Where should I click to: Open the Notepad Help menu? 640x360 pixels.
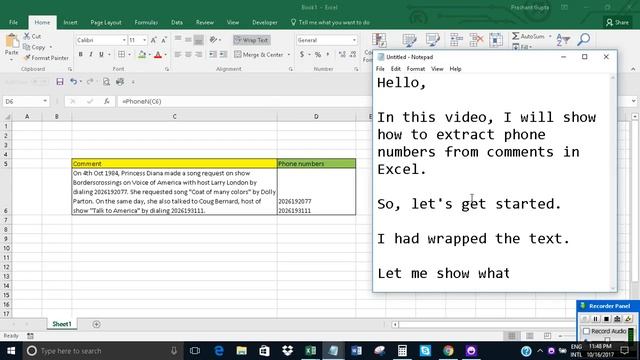tap(455, 69)
